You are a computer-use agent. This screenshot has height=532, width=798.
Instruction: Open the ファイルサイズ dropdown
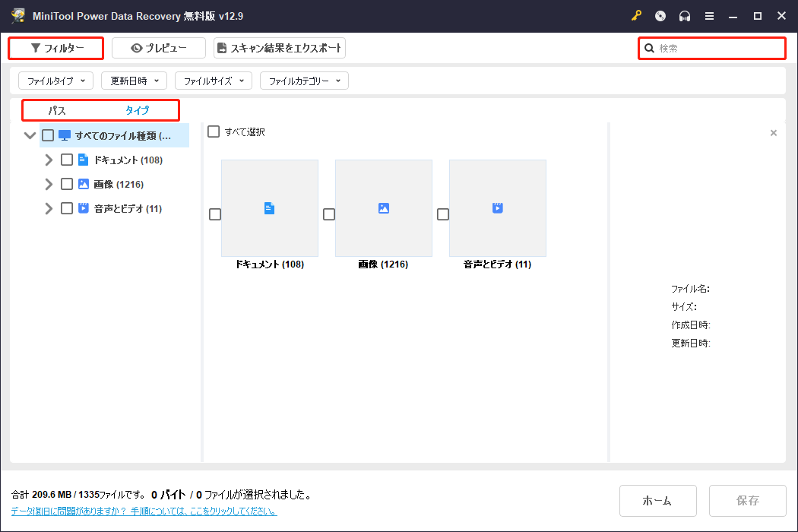214,81
